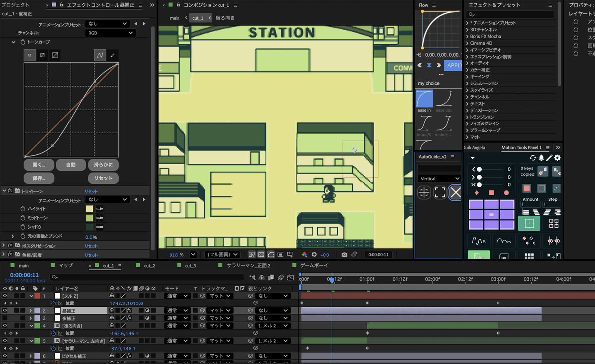
Task: Click the position stopwatch on layer 4 後ろ向き
Action: [x=53, y=333]
